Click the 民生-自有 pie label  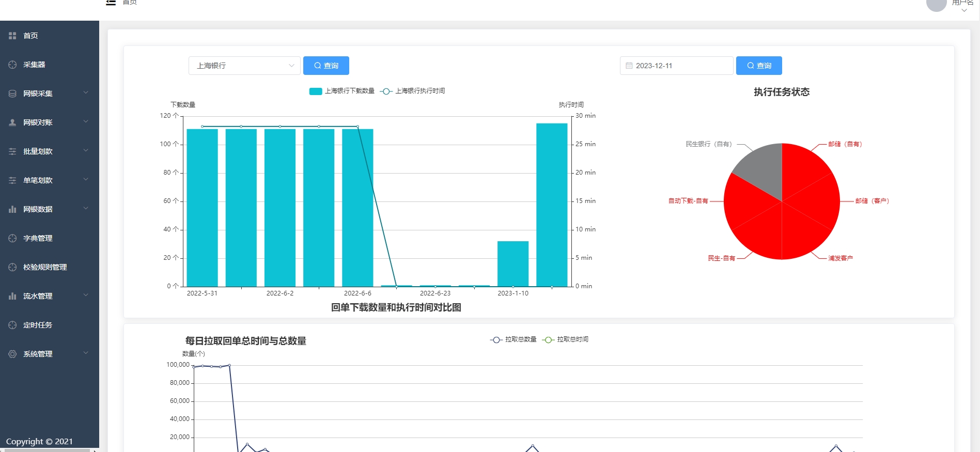coord(721,258)
